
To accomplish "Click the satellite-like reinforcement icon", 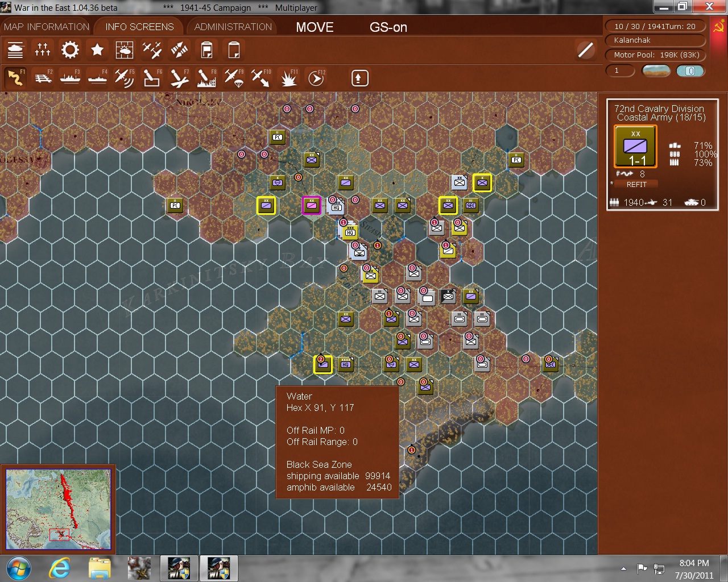I will point(179,50).
